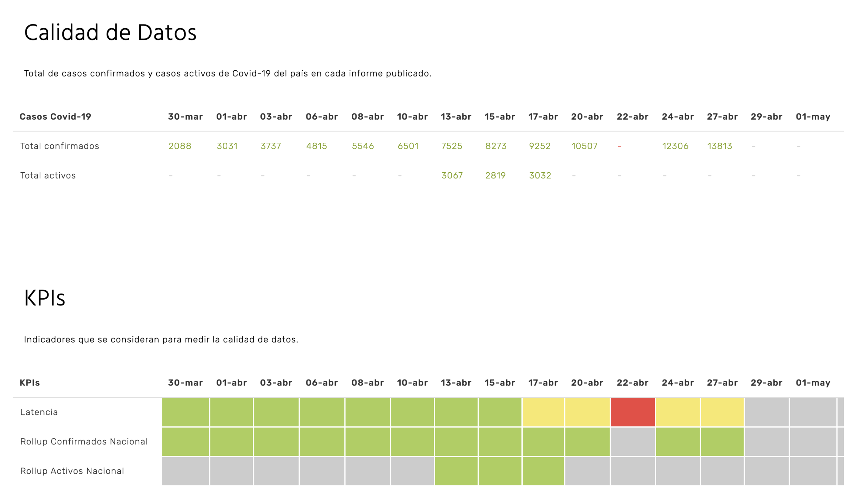Click the red dash under 22-abr confirmados
Image resolution: width=862 pixels, height=504 pixels.
tap(620, 146)
